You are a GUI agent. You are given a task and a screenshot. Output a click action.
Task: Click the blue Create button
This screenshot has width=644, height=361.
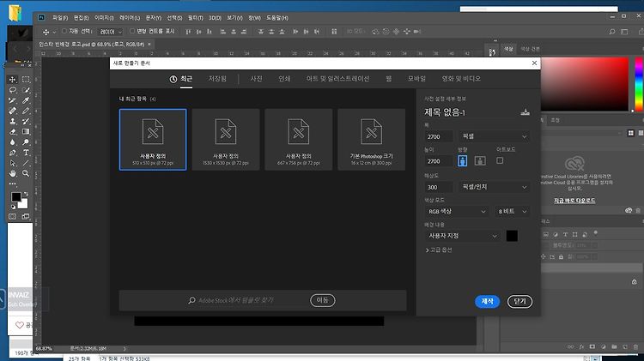pos(487,302)
